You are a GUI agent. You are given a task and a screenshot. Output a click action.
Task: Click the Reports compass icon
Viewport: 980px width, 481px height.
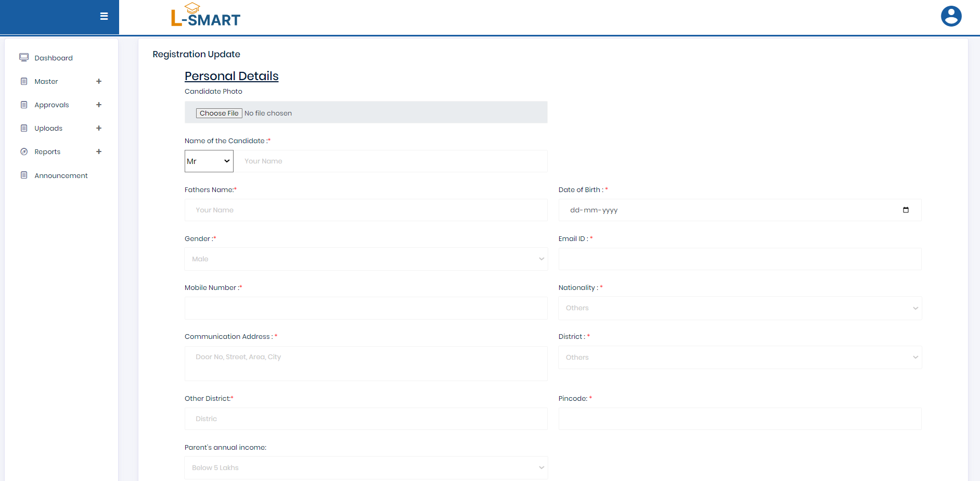coord(24,151)
